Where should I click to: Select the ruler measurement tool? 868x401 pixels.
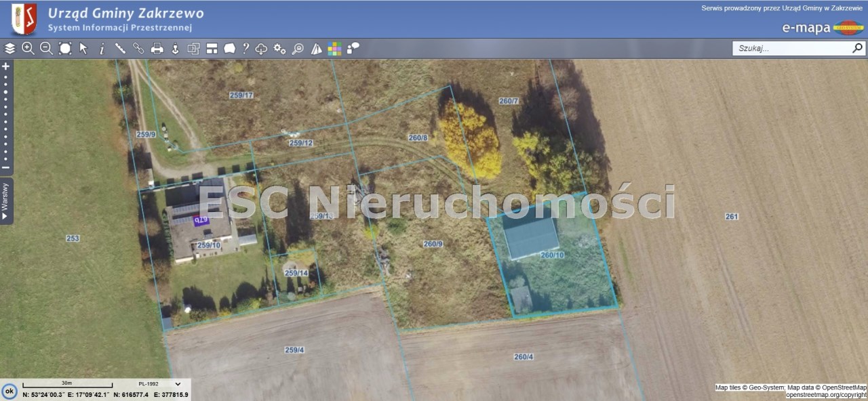(x=120, y=48)
